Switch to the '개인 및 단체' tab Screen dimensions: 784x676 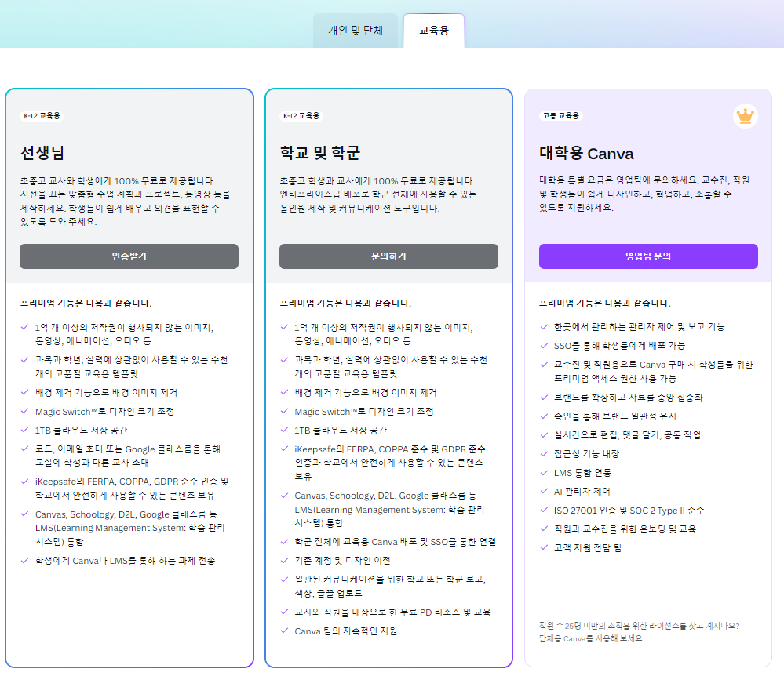point(355,31)
